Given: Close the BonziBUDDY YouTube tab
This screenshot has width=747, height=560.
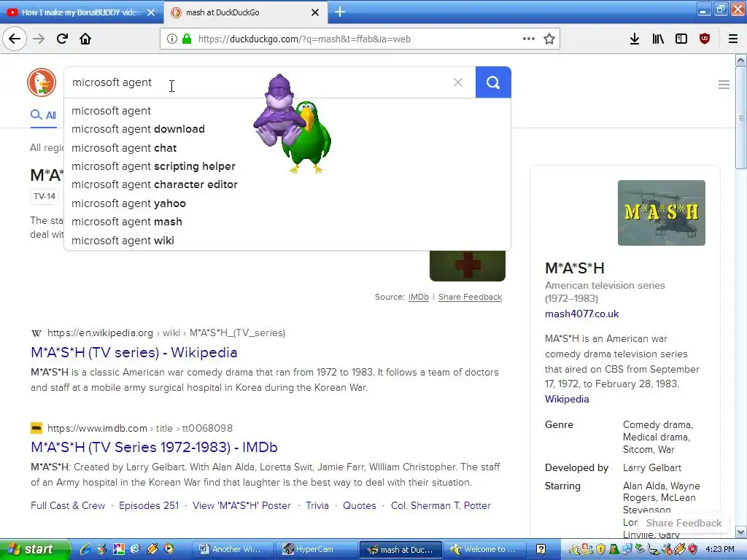Looking at the screenshot, I should [x=151, y=12].
